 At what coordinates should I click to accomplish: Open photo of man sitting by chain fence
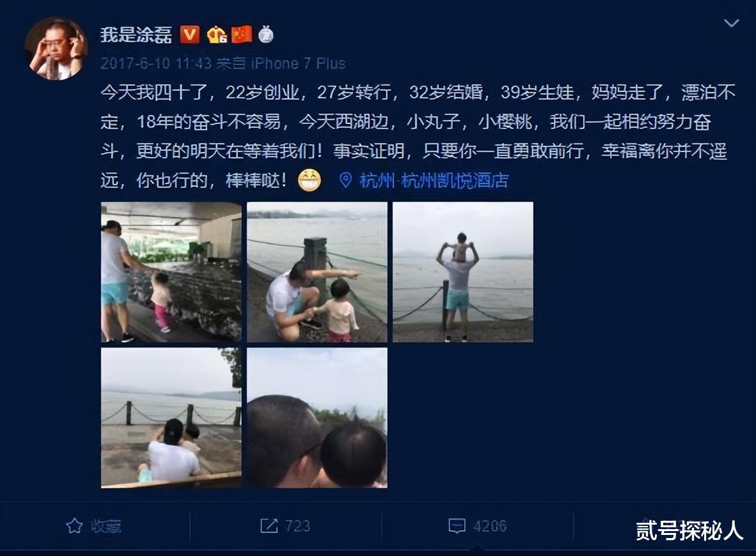pyautogui.click(x=171, y=418)
